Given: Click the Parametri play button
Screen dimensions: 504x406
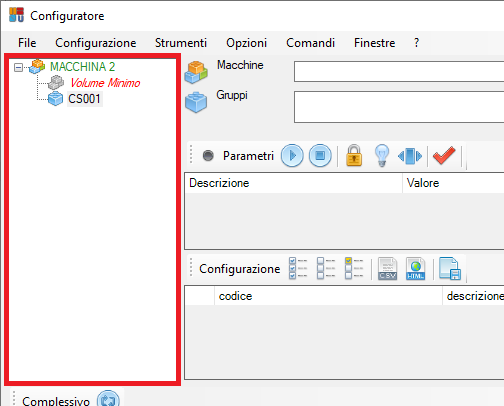Looking at the screenshot, I should 292,156.
